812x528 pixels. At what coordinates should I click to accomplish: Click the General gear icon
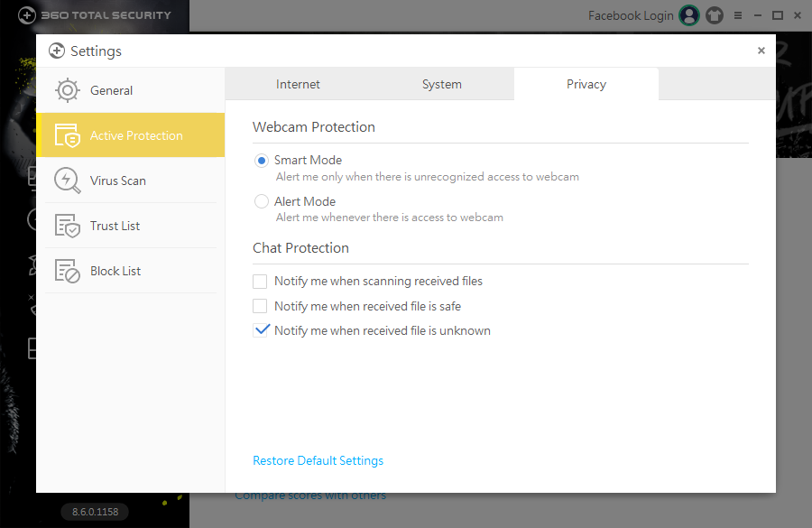(x=68, y=90)
